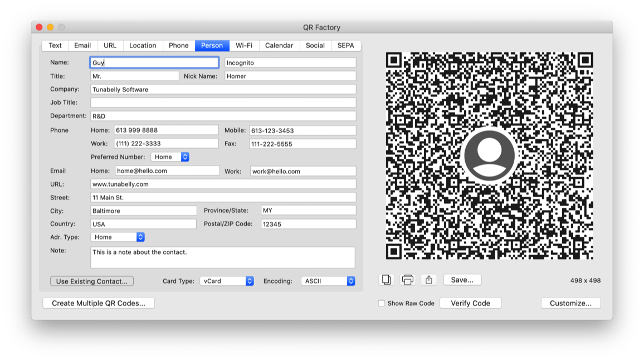Open the SEPA tab
This screenshot has height=361, width=644.
click(345, 46)
